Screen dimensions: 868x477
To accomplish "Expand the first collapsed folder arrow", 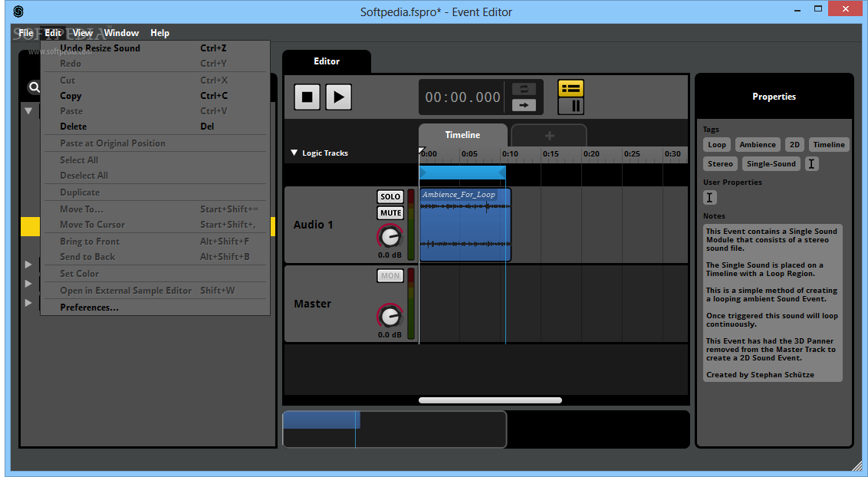I will 28,265.
